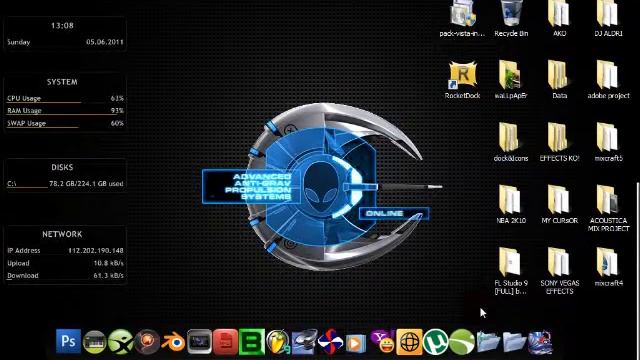Screen dimensions: 640x360
Task: Click the green letter B dock icon
Action: (251, 342)
